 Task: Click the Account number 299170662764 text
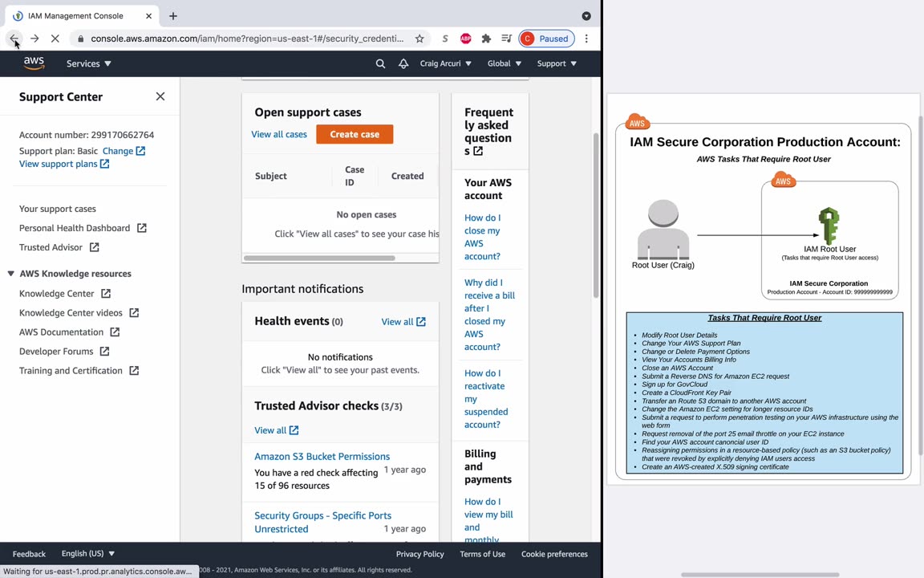87,135
